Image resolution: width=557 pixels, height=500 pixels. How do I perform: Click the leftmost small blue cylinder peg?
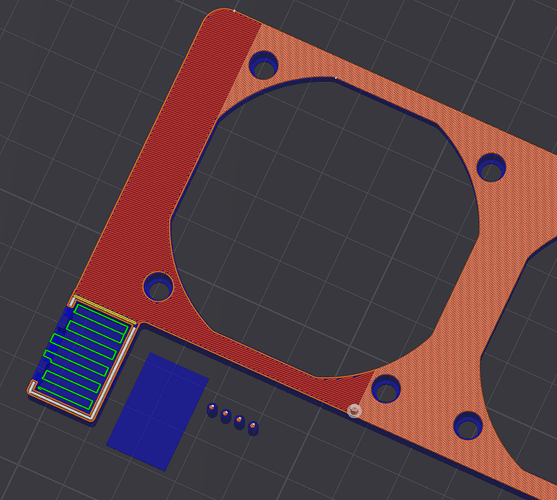[x=212, y=410]
